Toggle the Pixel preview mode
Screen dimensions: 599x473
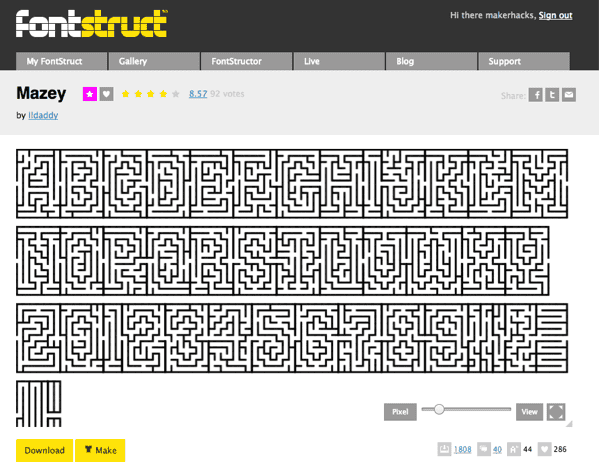point(400,412)
